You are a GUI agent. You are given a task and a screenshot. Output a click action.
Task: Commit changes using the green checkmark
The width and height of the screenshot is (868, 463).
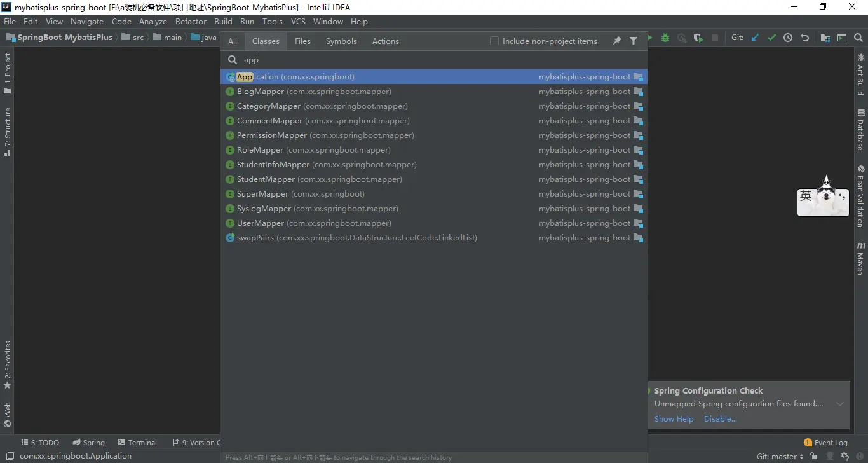(x=771, y=38)
